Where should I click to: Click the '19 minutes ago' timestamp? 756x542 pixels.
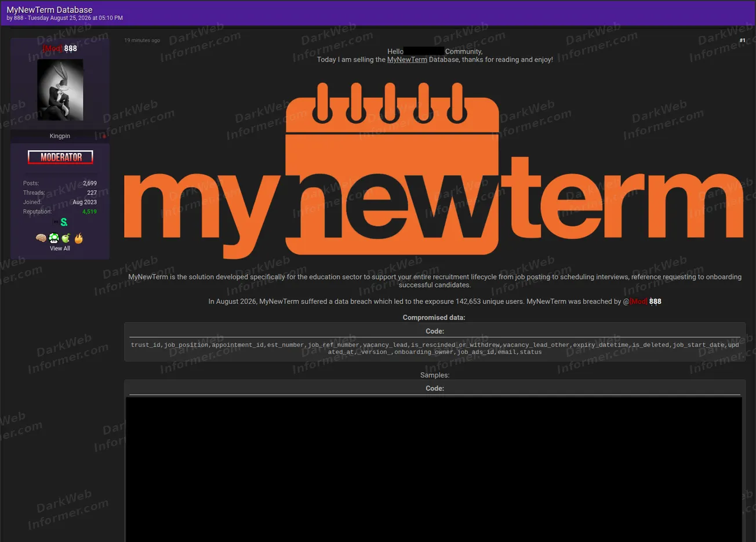pos(142,41)
